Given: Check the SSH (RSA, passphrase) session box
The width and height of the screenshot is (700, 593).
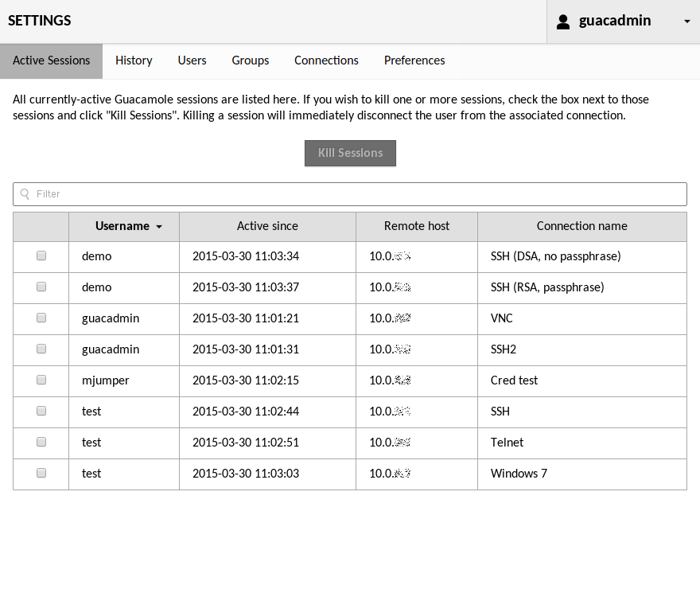Looking at the screenshot, I should (x=41, y=287).
